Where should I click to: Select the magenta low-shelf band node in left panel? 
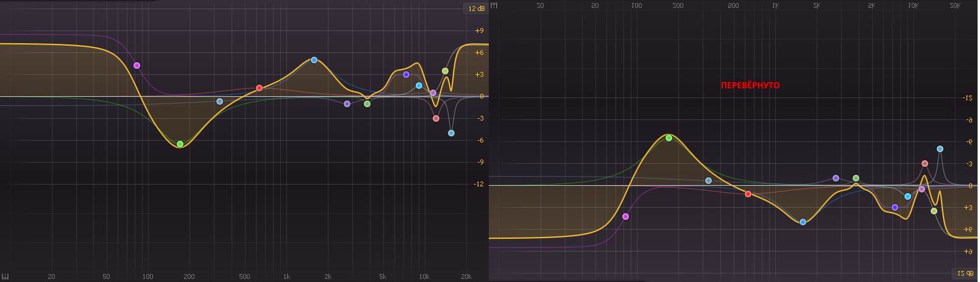tap(137, 66)
